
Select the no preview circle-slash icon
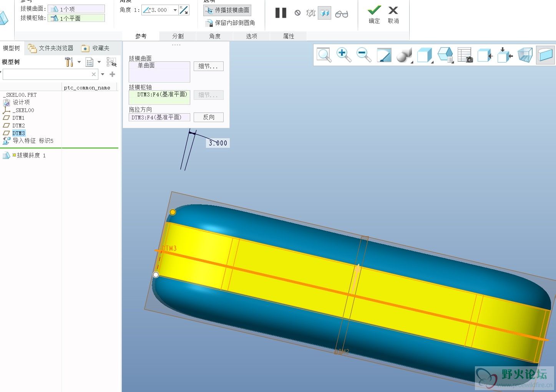click(x=297, y=13)
